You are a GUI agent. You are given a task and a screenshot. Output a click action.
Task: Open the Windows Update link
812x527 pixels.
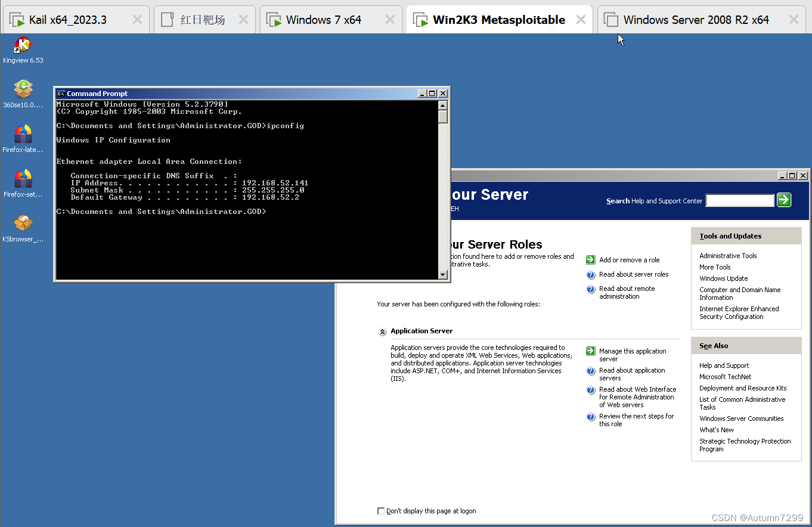tap(723, 278)
